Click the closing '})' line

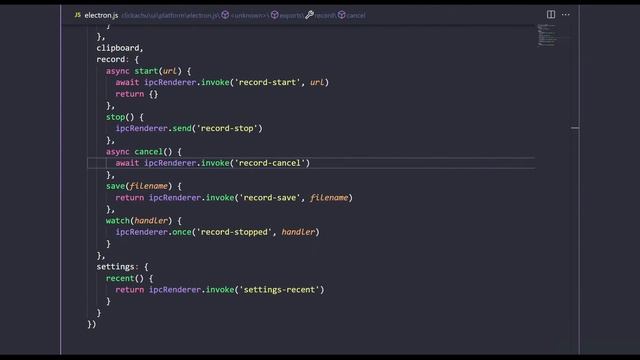click(91, 324)
